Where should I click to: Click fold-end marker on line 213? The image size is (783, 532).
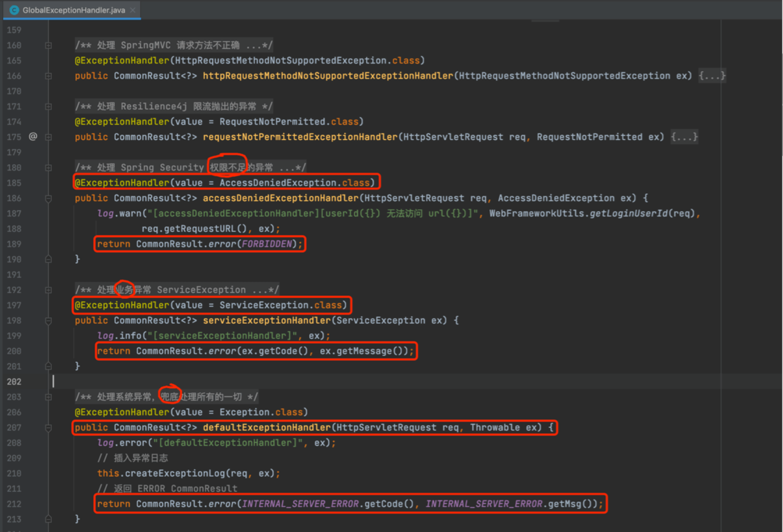click(48, 519)
